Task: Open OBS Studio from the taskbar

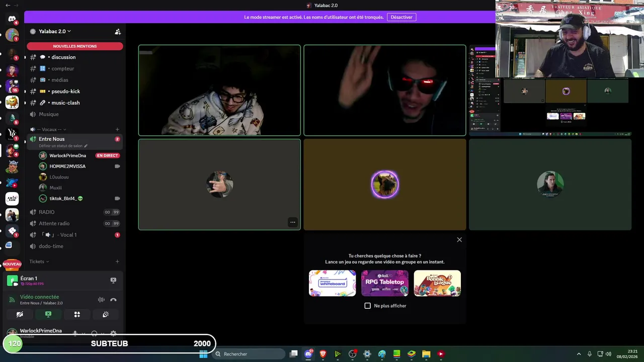Action: pos(353,354)
